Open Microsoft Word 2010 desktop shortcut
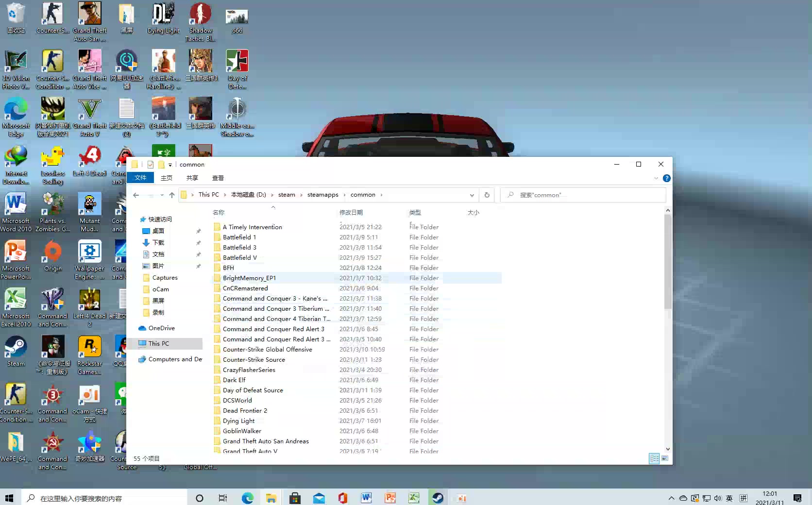Screen dimensions: 812x505 pyautogui.click(x=16, y=212)
